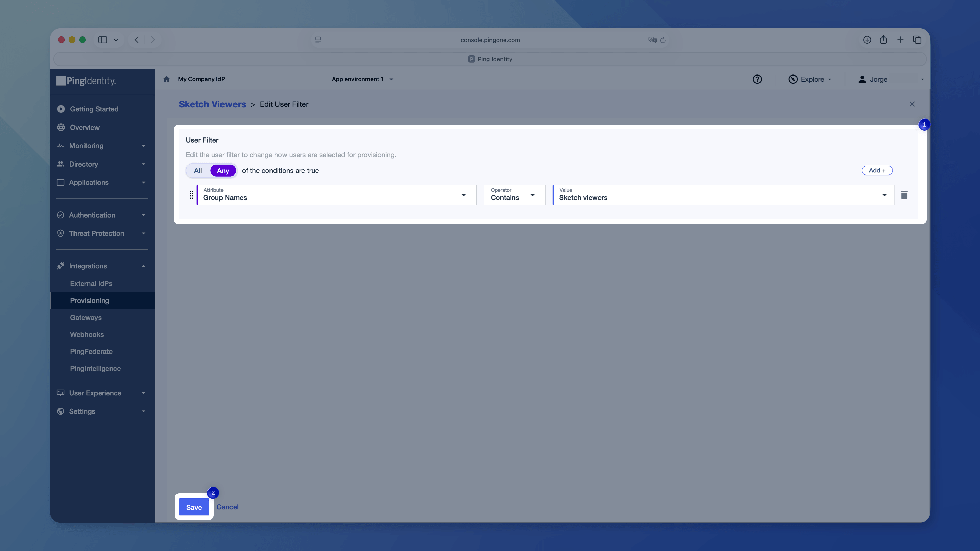Image resolution: width=980 pixels, height=551 pixels.
Task: Expand the User Experience sidebar section
Action: (x=143, y=393)
